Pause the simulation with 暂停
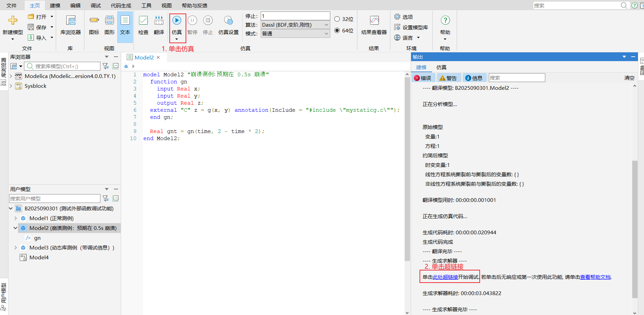Screen dimensions: 644x315 coord(192,21)
